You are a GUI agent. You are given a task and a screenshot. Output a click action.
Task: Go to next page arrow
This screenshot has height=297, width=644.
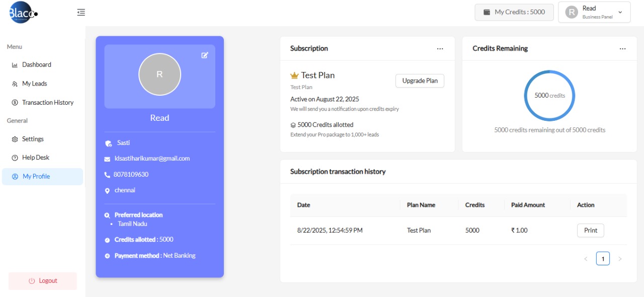(620, 259)
